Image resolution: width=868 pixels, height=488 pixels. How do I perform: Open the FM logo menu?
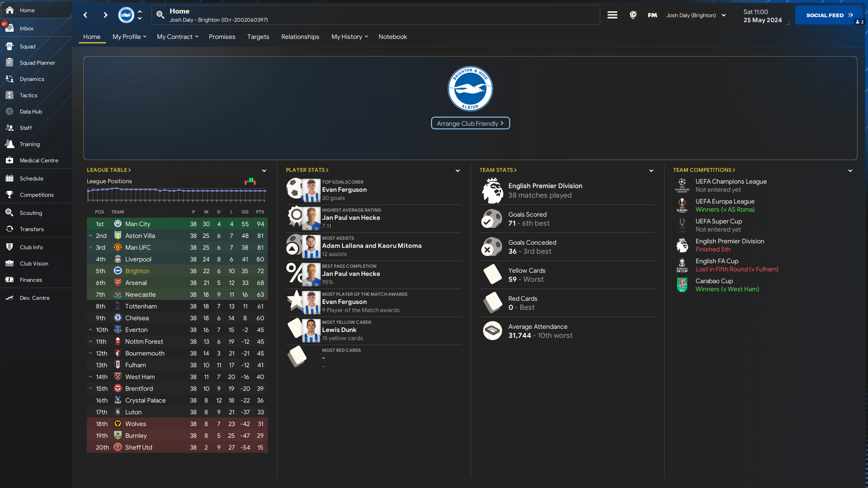652,15
